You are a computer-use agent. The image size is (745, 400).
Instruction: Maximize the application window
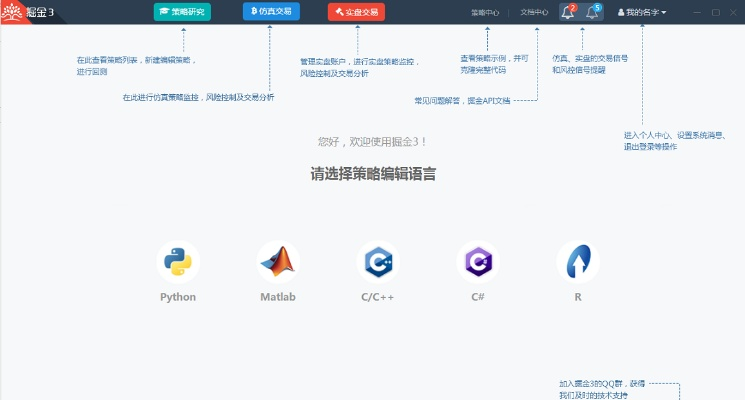pyautogui.click(x=715, y=12)
